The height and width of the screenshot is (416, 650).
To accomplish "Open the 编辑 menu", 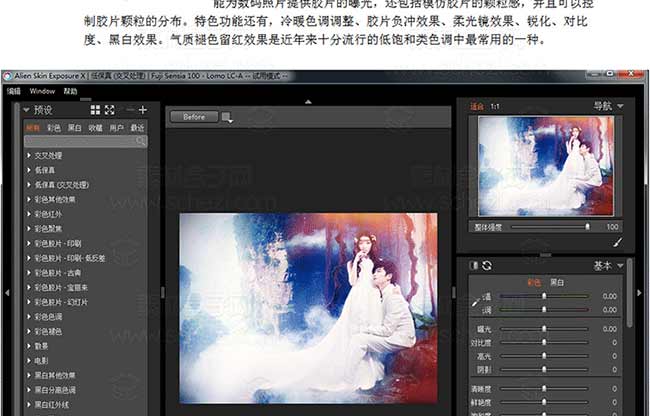I will (x=14, y=91).
